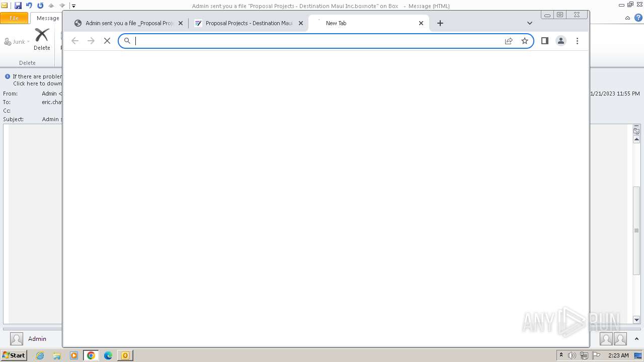Close the 'Admin sent you a file' tab
This screenshot has height=362, width=644.
click(x=181, y=23)
